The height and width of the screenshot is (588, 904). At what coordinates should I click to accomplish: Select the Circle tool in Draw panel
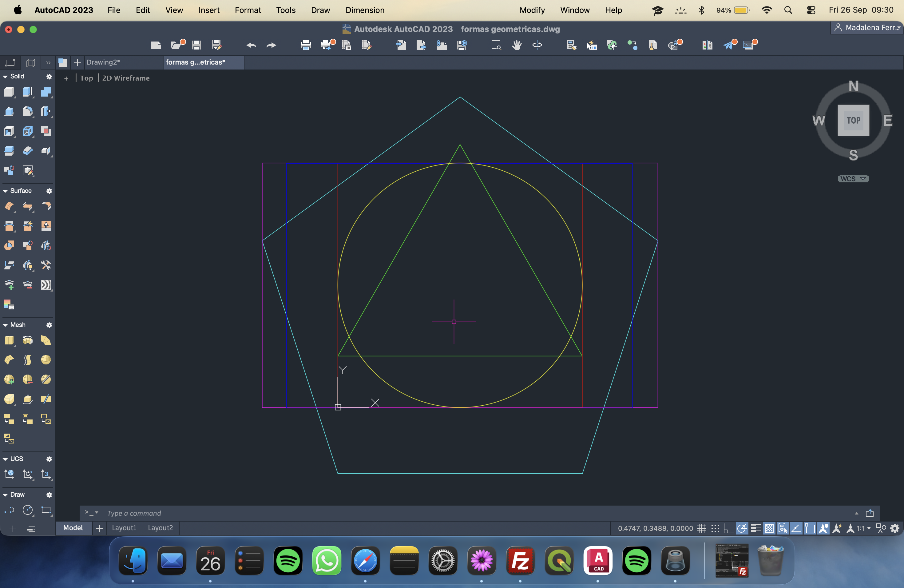[x=28, y=510]
